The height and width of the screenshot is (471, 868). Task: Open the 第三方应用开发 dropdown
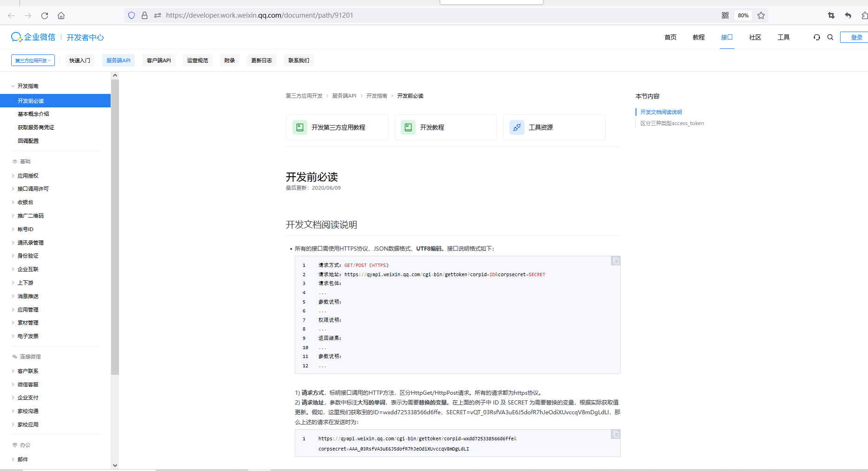coord(33,60)
